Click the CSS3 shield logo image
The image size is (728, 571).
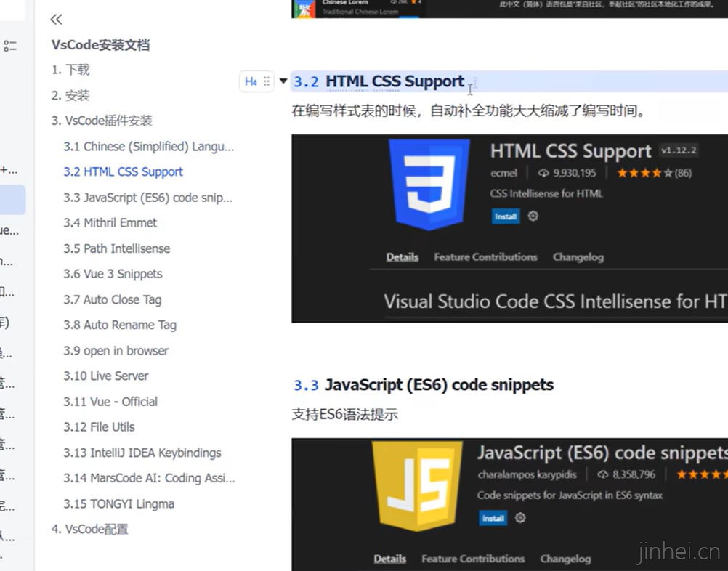point(429,185)
